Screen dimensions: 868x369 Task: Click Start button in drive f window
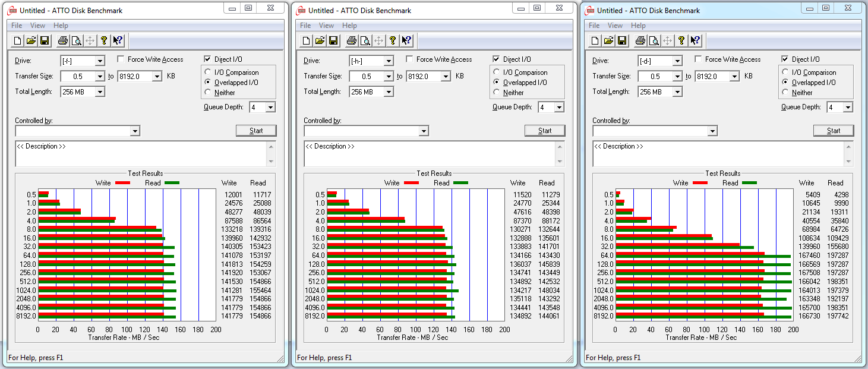(x=256, y=131)
